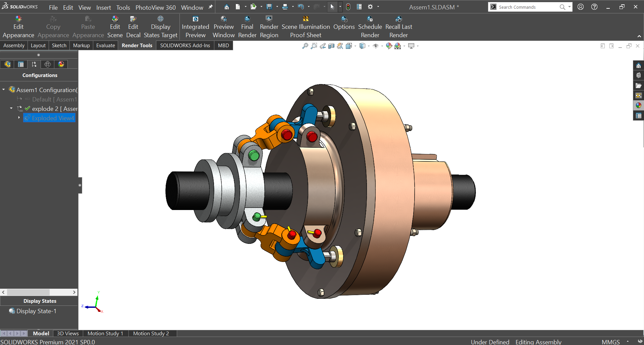644x345 pixels.
Task: Collapse the explode 2 configuration entry
Action: 11,109
